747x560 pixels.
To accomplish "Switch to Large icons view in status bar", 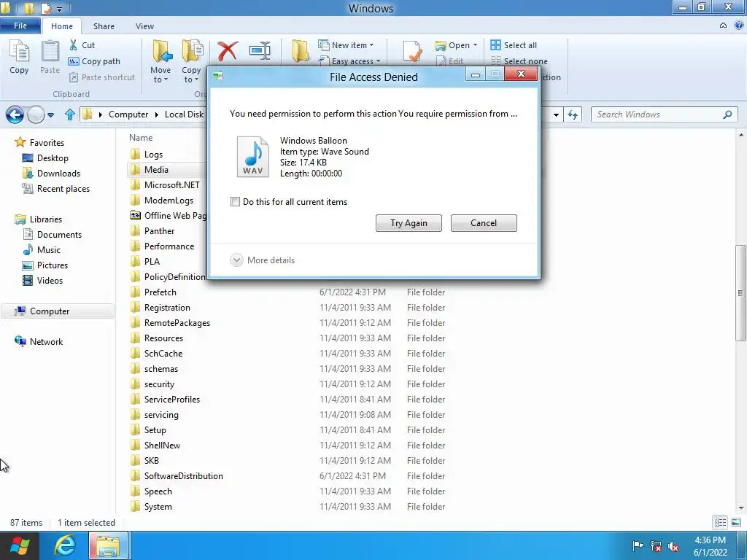I will (x=735, y=522).
